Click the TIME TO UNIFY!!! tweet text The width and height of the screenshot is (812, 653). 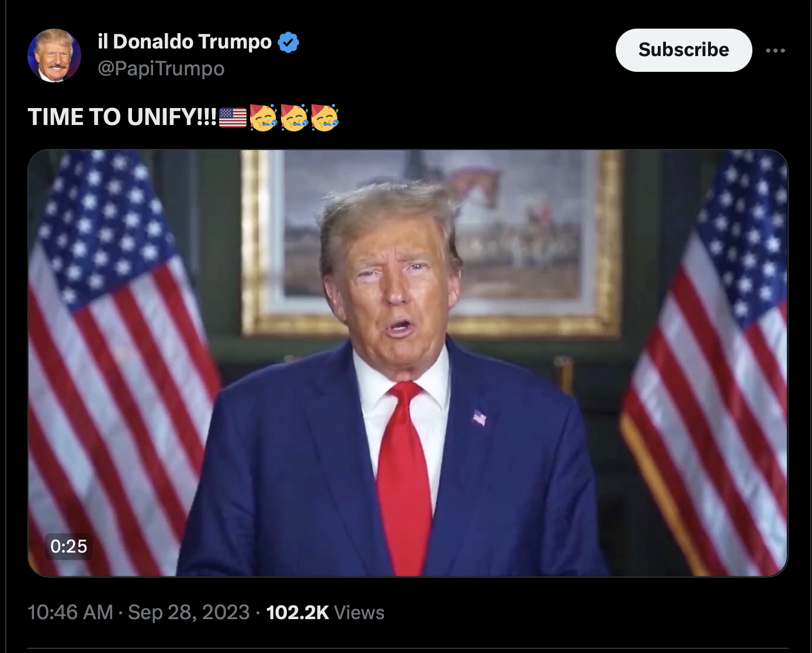122,117
